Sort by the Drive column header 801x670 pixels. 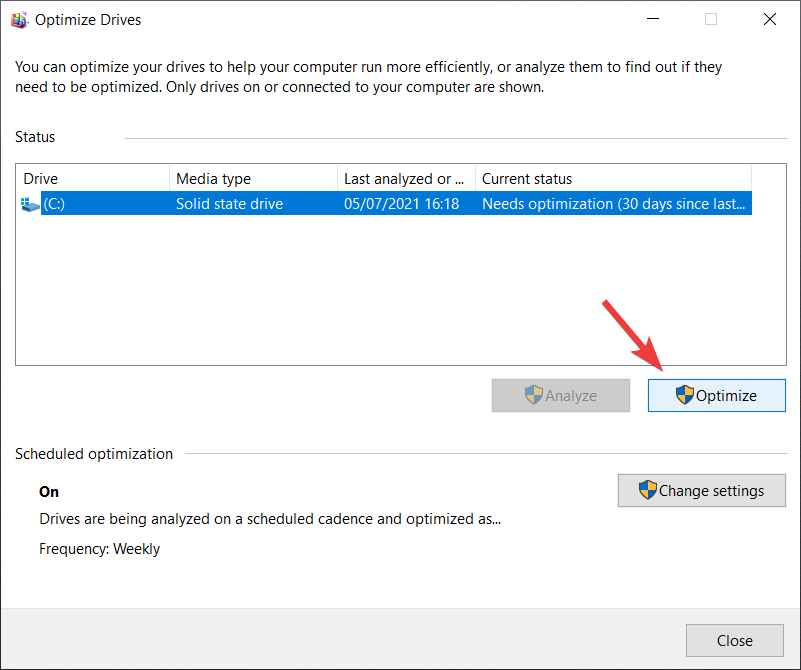[92, 179]
